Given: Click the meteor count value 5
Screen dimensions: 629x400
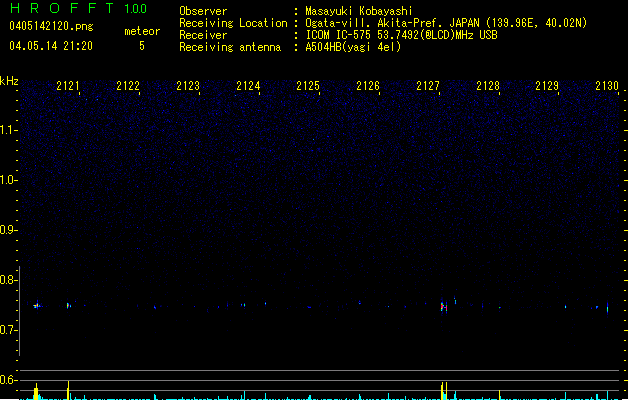Looking at the screenshot, I should (x=142, y=46).
